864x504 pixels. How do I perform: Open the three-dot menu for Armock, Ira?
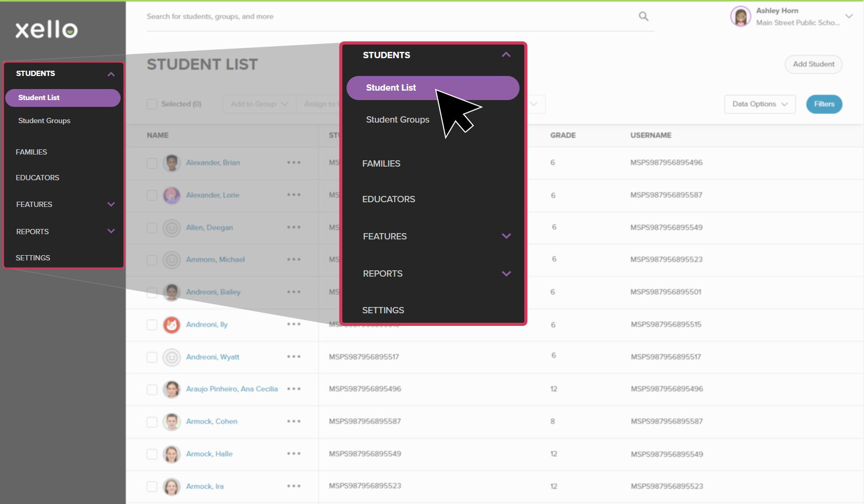294,486
